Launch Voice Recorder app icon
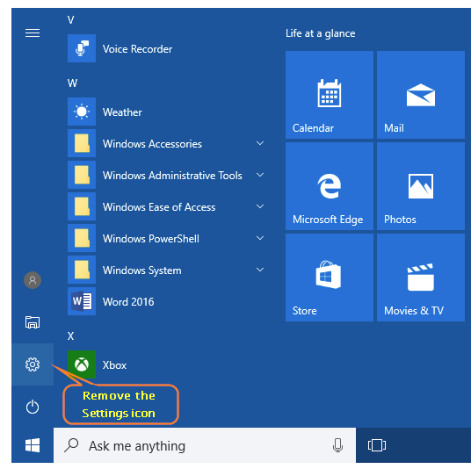Screen dimensions: 471x476 coord(82,48)
